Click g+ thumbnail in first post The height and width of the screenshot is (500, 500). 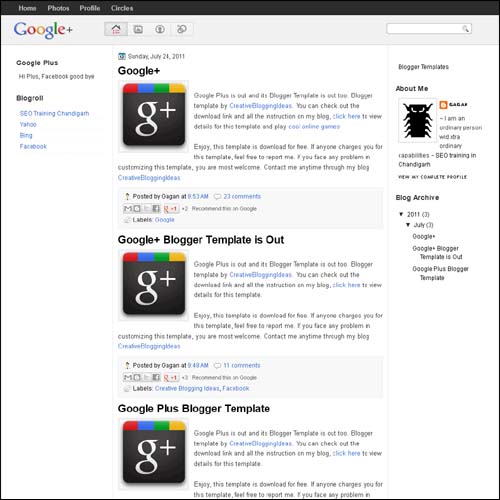154,116
